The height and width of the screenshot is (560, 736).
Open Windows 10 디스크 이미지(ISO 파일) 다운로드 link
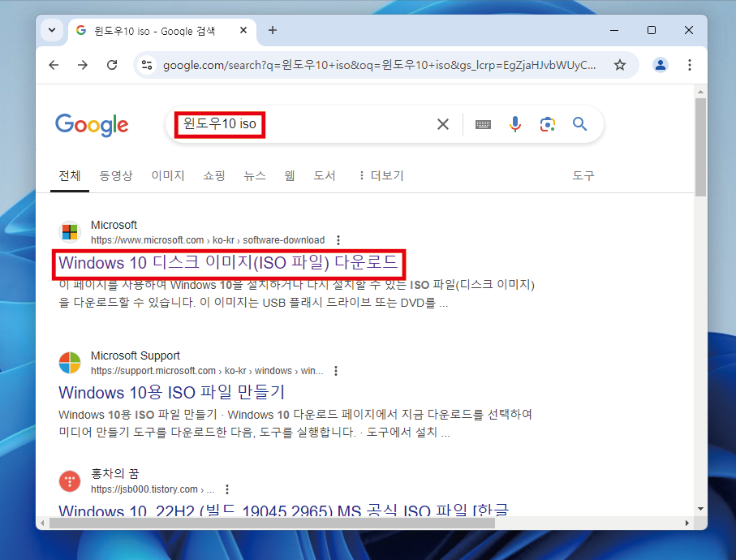click(x=228, y=263)
